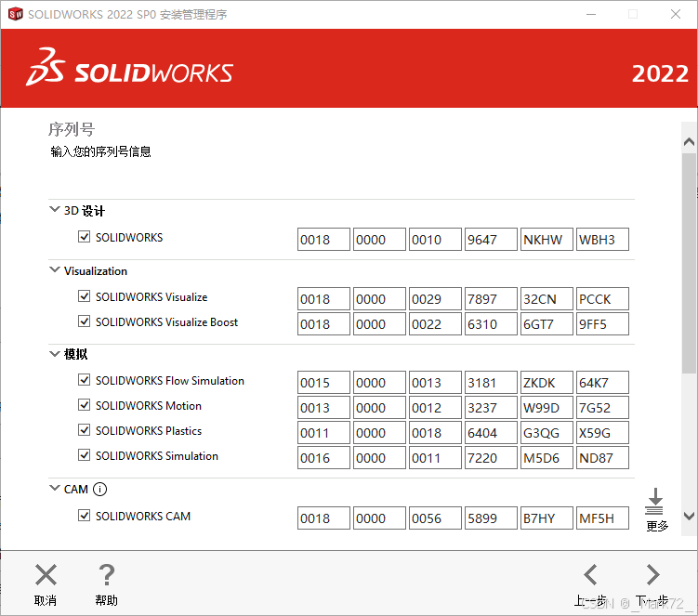Toggle SOLIDWORKS Simulation checkbox
698x616 pixels.
(85, 455)
